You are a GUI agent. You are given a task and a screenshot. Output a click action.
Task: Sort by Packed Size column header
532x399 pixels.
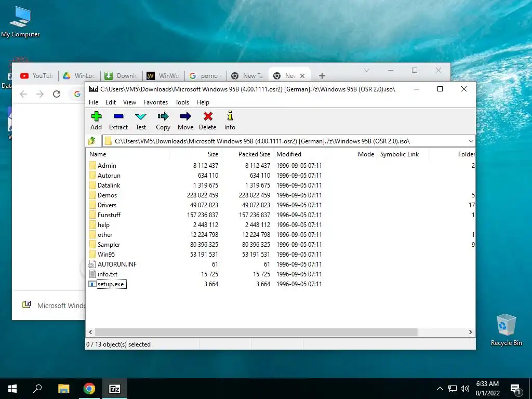pos(247,154)
